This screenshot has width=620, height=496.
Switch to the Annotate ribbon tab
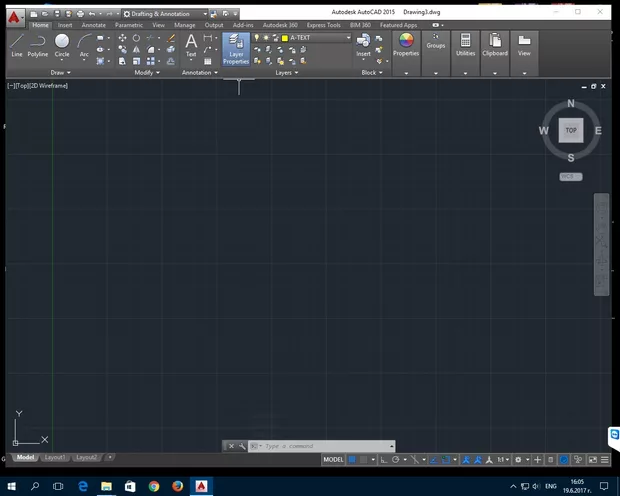pyautogui.click(x=93, y=25)
